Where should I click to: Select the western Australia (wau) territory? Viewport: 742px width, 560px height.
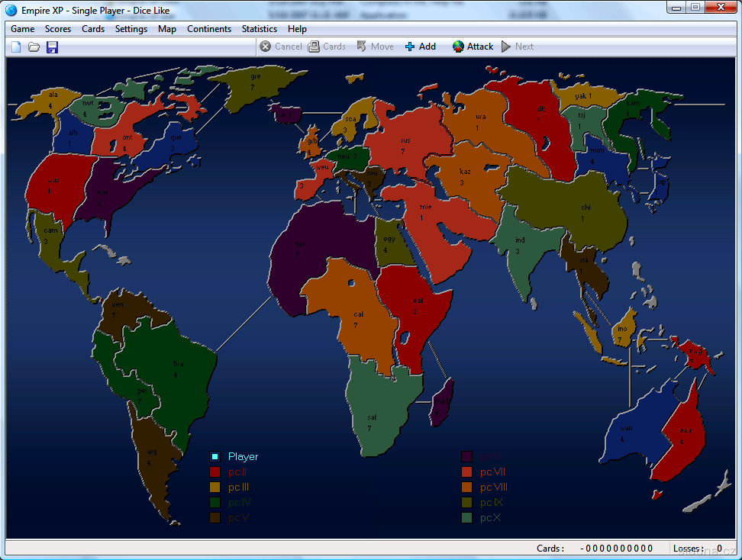(x=630, y=431)
